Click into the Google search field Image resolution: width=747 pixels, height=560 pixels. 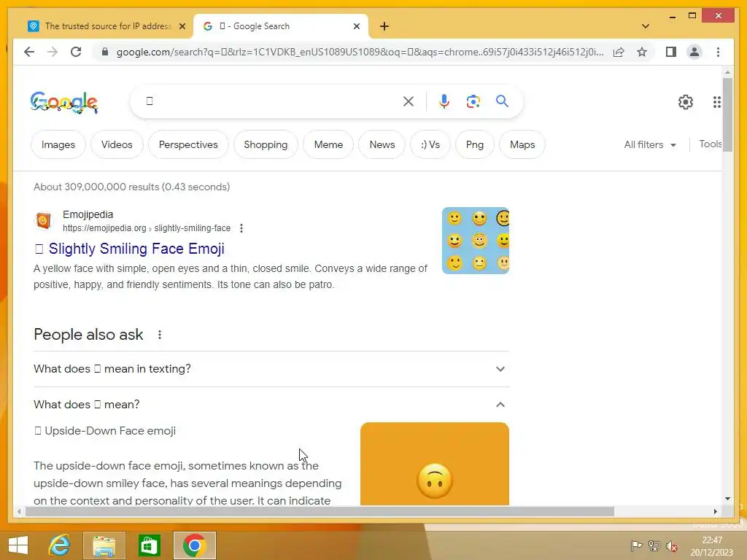pos(271,101)
